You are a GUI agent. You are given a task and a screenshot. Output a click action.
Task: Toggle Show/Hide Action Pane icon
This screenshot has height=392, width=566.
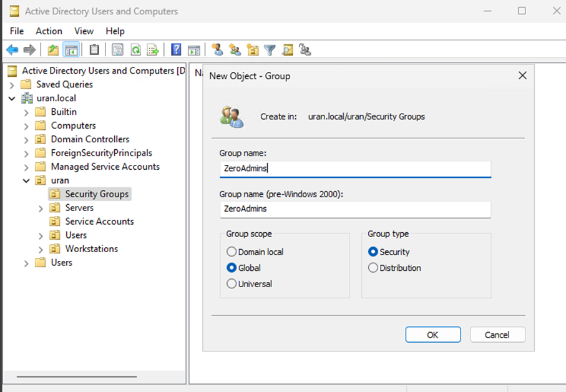(194, 50)
